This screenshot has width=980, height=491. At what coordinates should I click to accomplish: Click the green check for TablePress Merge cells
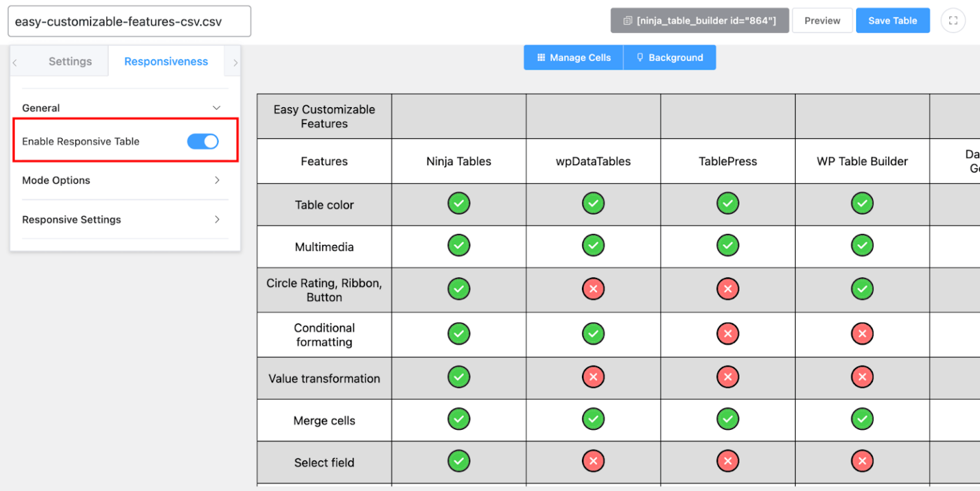pos(727,419)
